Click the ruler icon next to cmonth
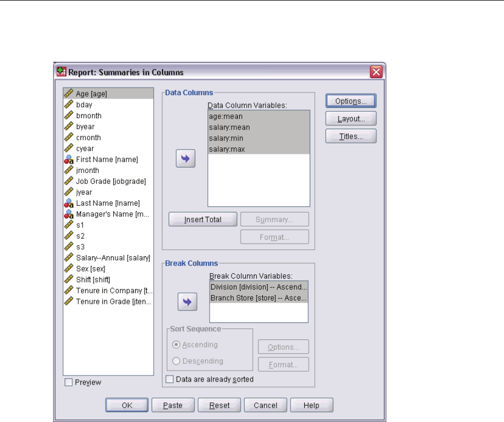This screenshot has height=422, width=504. click(69, 137)
